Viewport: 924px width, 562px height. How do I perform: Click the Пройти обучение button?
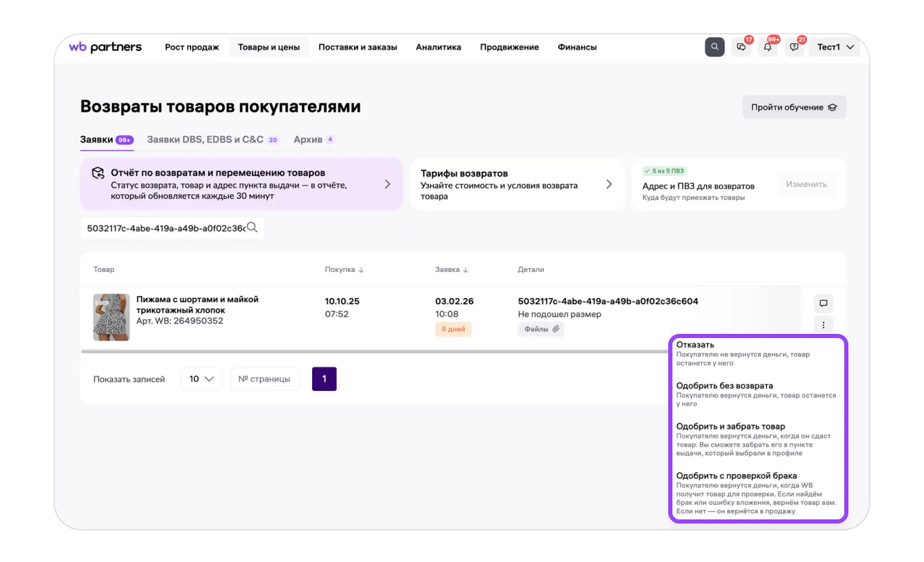point(793,107)
